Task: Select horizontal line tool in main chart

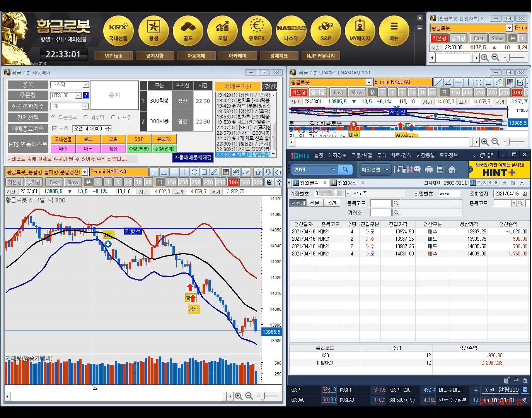Action: point(174,172)
